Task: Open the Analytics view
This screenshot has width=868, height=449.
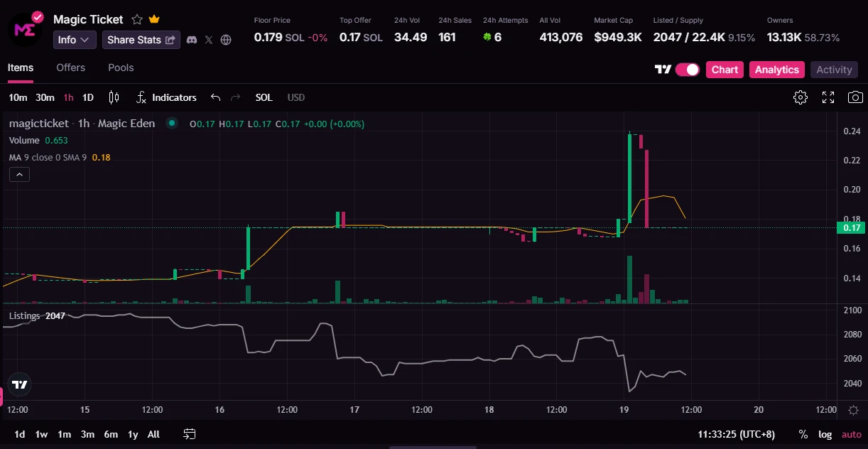Action: 776,70
